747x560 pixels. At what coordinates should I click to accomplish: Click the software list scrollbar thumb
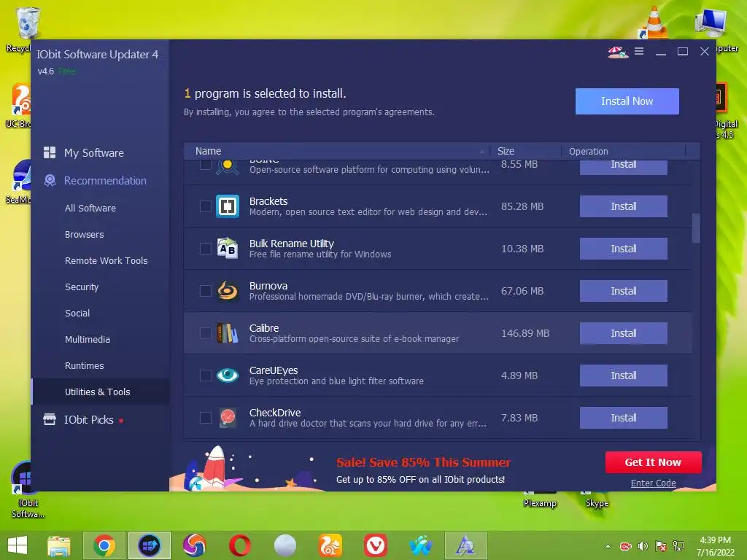coord(696,228)
